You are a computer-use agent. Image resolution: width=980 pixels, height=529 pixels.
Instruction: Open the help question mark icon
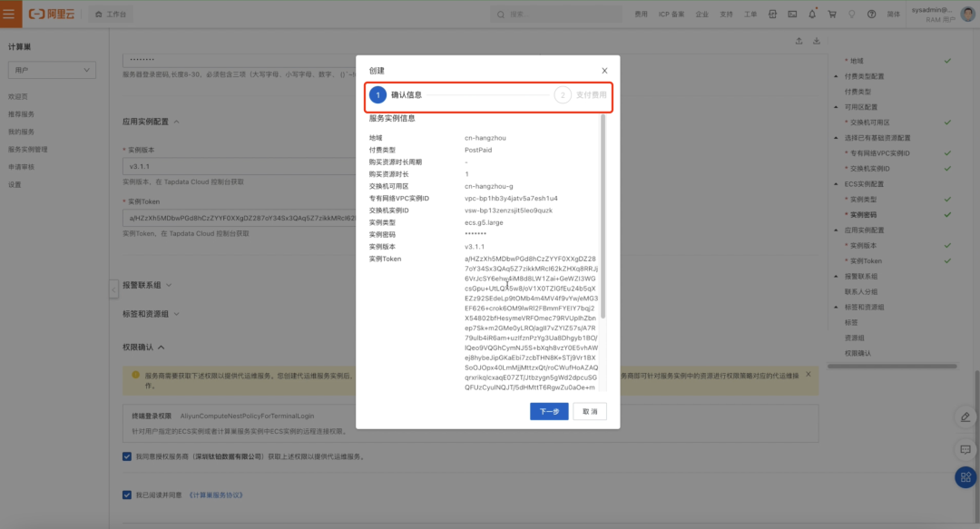tap(871, 14)
